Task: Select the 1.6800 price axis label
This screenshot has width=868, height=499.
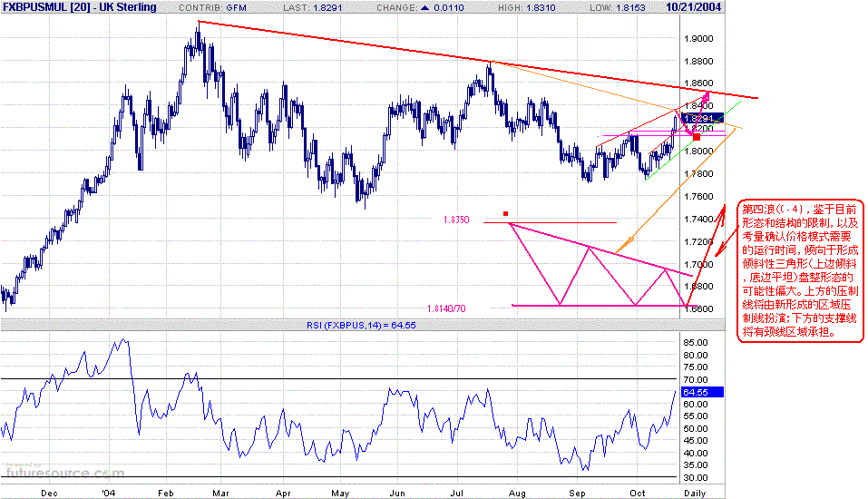Action: tap(698, 287)
